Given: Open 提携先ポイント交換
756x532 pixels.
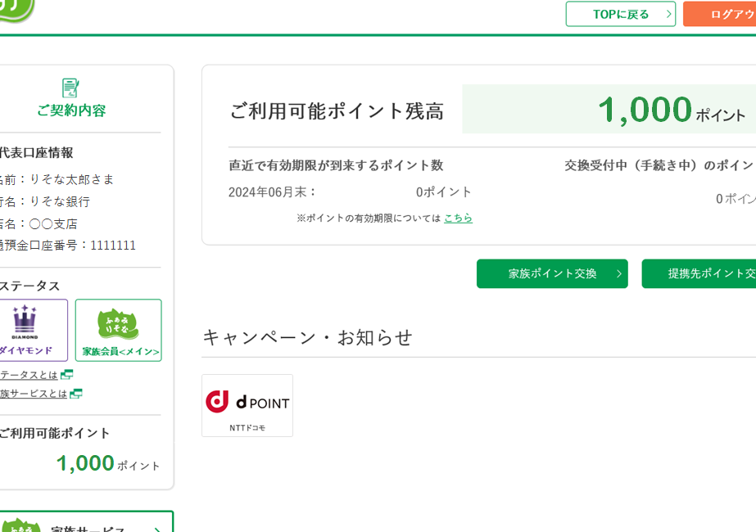Looking at the screenshot, I should (699, 274).
